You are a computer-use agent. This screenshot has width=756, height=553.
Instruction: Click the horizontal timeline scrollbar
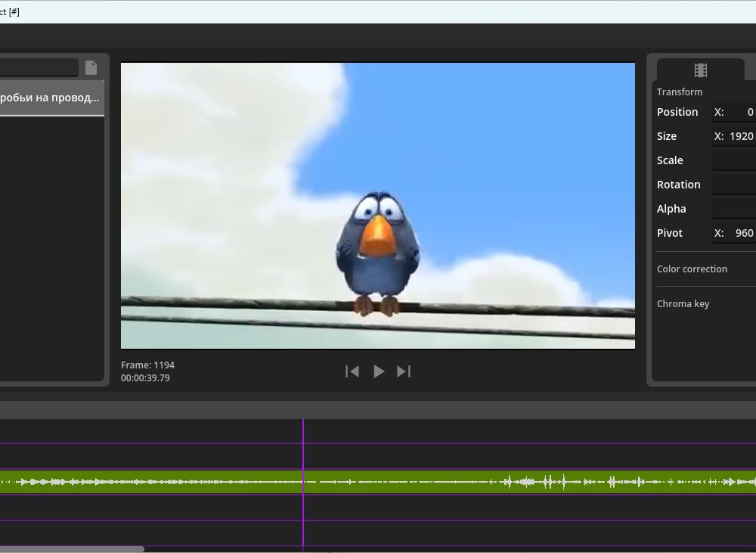72,549
